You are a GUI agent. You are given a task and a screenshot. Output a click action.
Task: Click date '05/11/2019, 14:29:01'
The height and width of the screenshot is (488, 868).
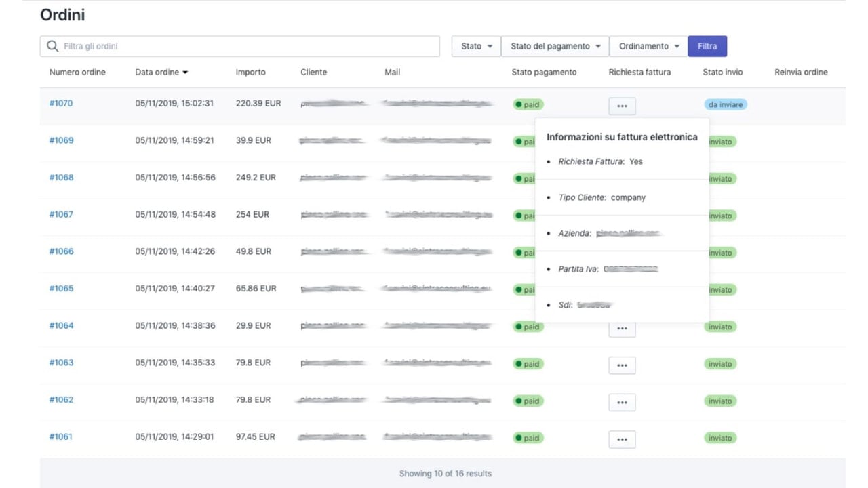(174, 436)
